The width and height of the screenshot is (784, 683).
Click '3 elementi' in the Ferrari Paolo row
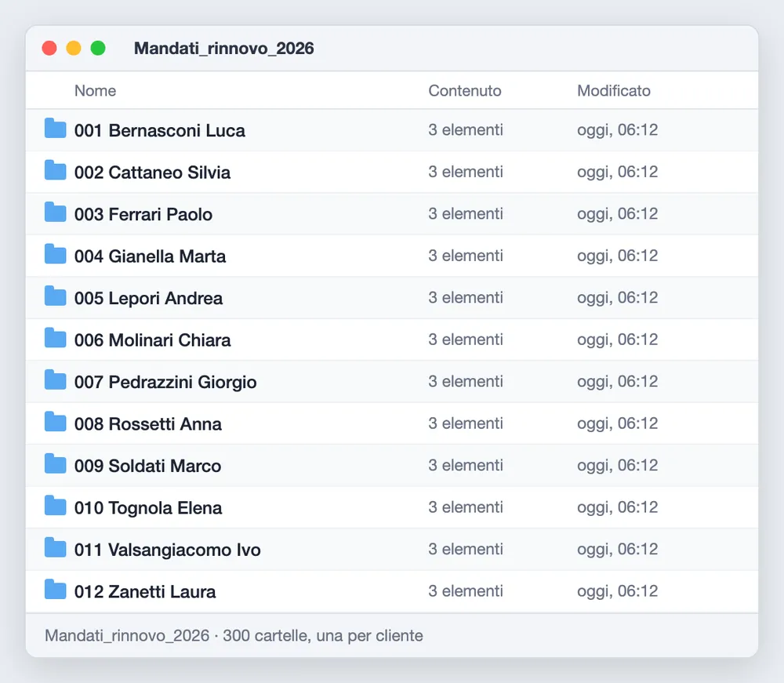tap(466, 214)
